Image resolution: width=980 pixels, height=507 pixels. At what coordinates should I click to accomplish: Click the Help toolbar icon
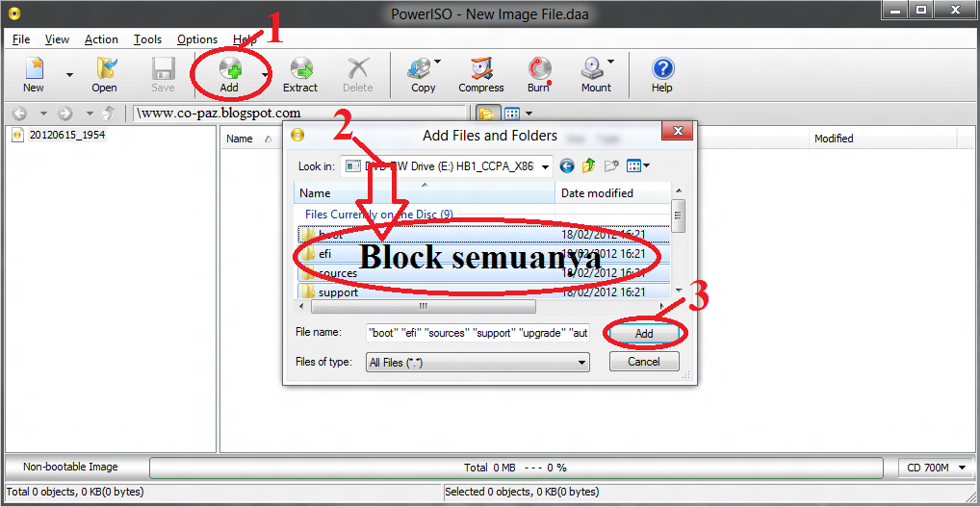point(662,74)
